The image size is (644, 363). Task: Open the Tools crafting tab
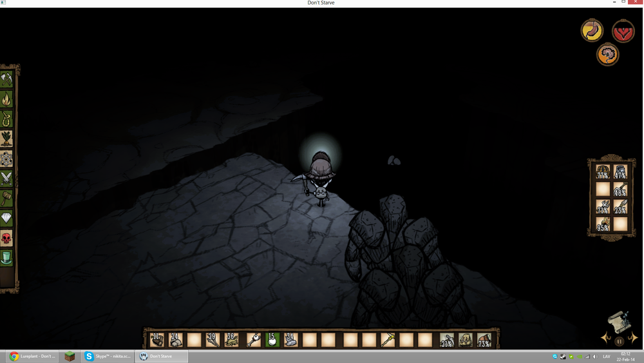[x=6, y=79]
